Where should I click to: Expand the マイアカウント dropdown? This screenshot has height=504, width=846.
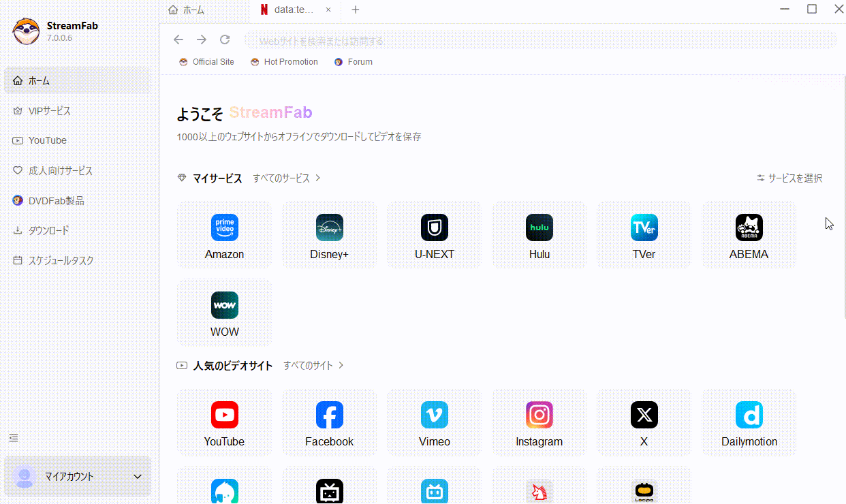[77, 476]
